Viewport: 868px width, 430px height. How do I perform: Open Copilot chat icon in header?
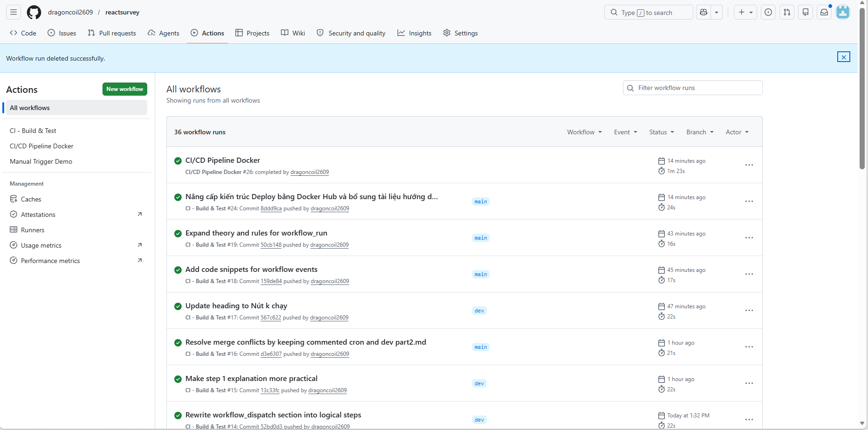704,12
